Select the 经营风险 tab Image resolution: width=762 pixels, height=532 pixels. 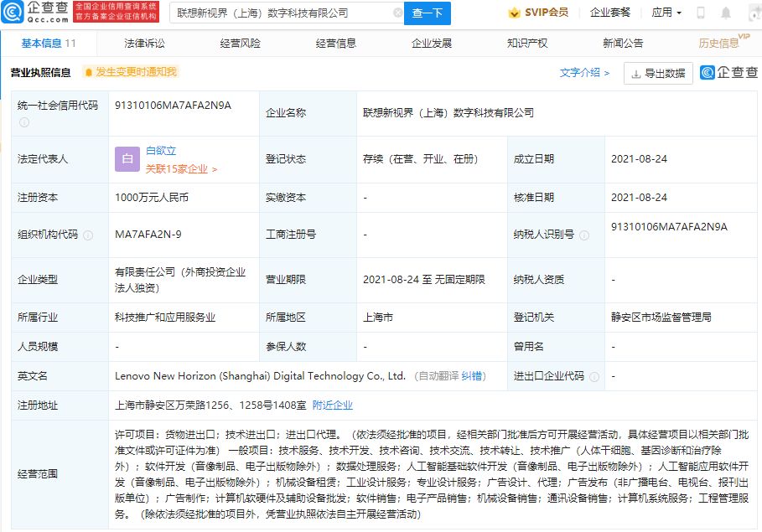pos(240,43)
